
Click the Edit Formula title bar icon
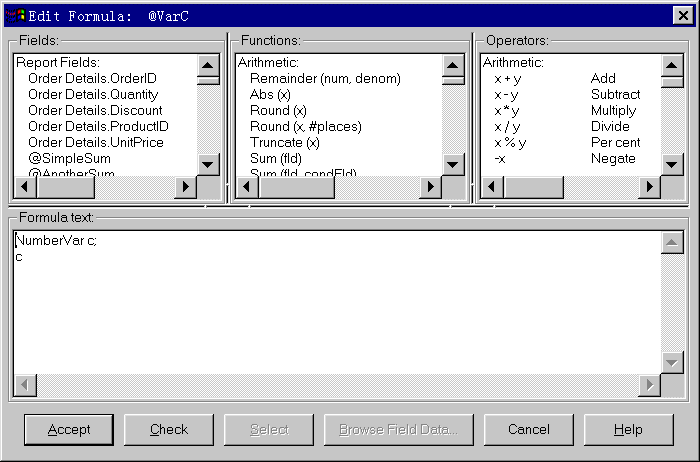[x=15, y=14]
